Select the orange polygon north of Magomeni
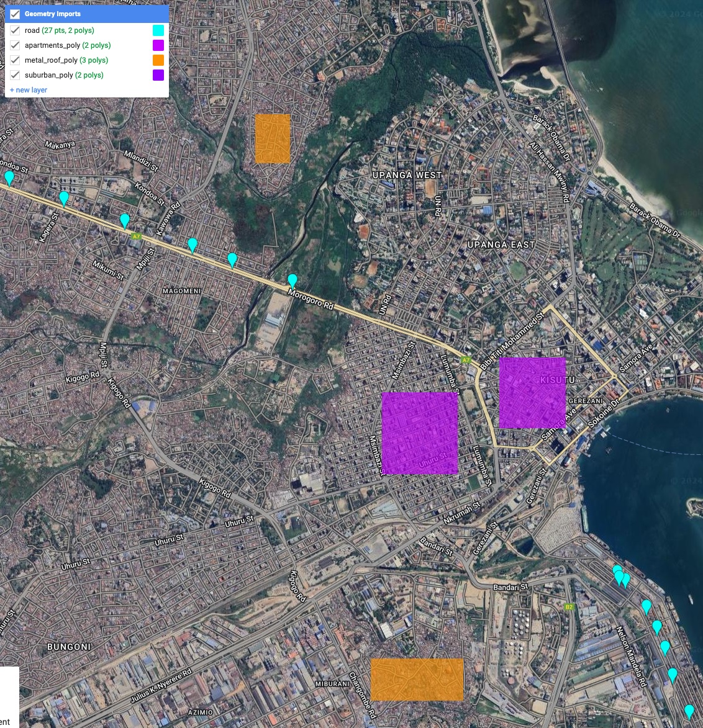The width and height of the screenshot is (703, 728). click(273, 138)
